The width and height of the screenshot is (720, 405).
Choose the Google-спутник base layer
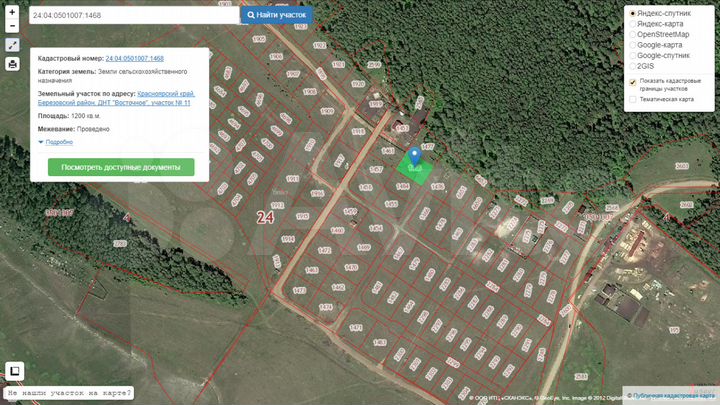632,56
